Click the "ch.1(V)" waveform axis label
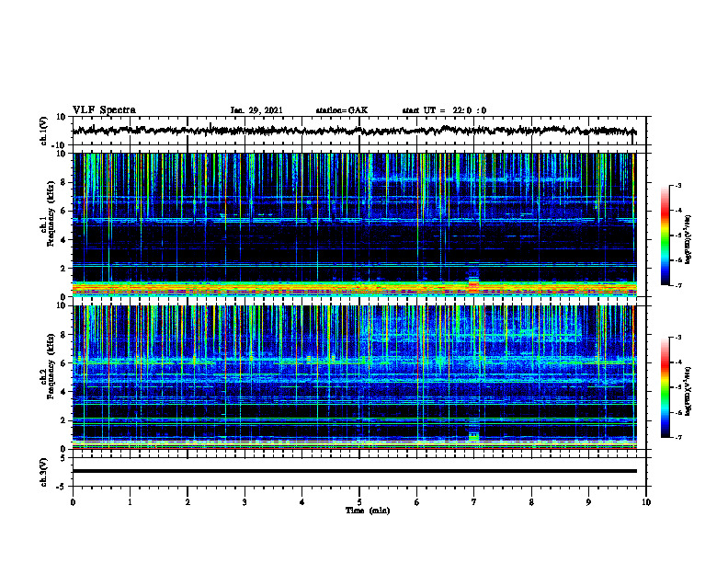Screen dimensions: 728x563 tap(43, 131)
